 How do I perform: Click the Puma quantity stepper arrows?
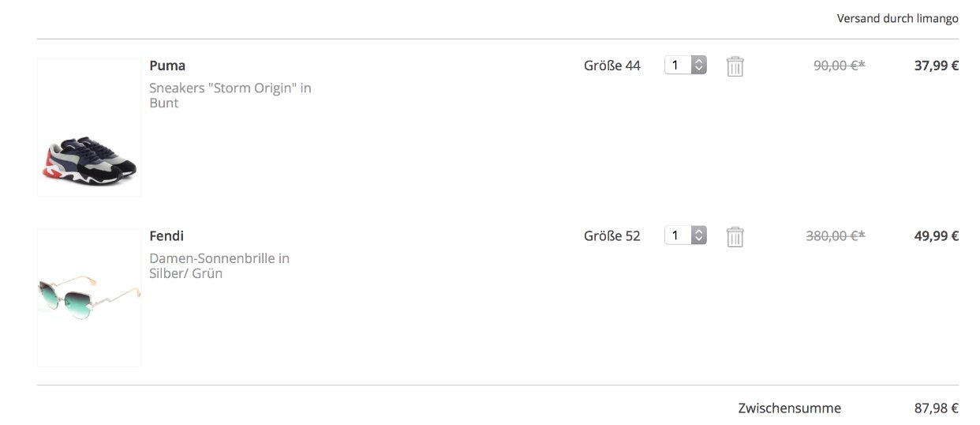[698, 65]
